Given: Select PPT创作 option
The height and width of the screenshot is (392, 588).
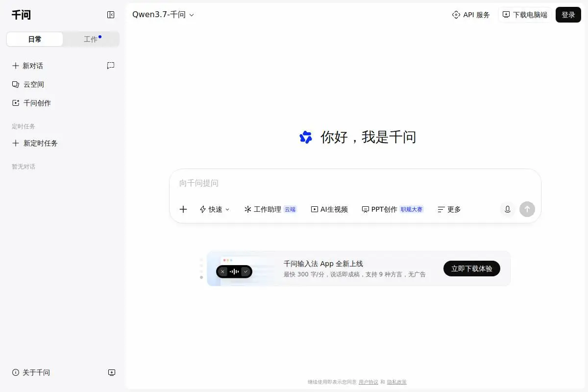Looking at the screenshot, I should point(392,209).
